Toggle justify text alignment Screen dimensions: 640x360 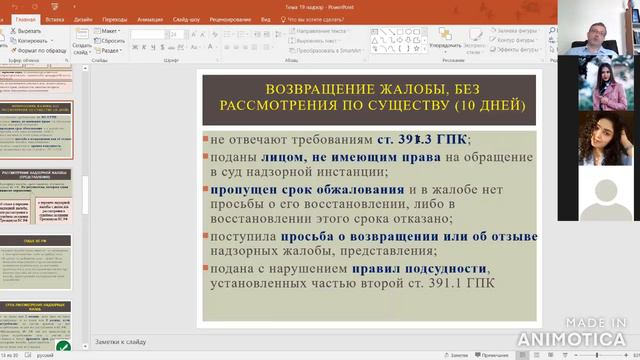[254, 47]
